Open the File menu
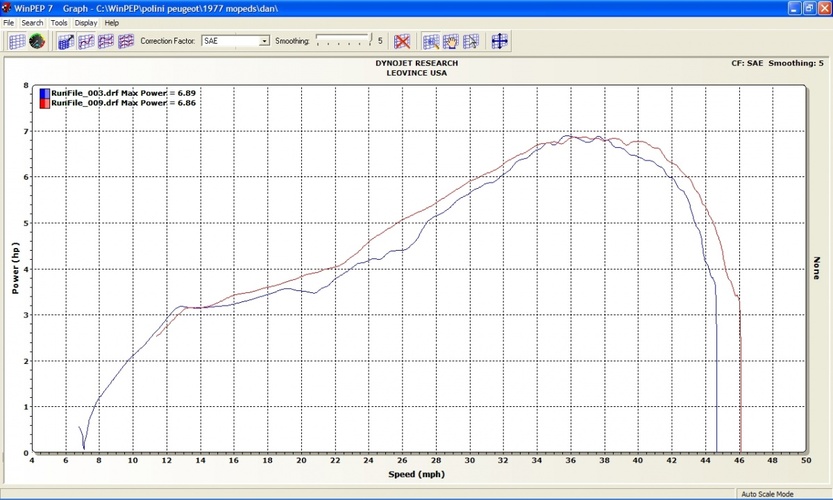This screenshot has height=500, width=833. pyautogui.click(x=9, y=22)
